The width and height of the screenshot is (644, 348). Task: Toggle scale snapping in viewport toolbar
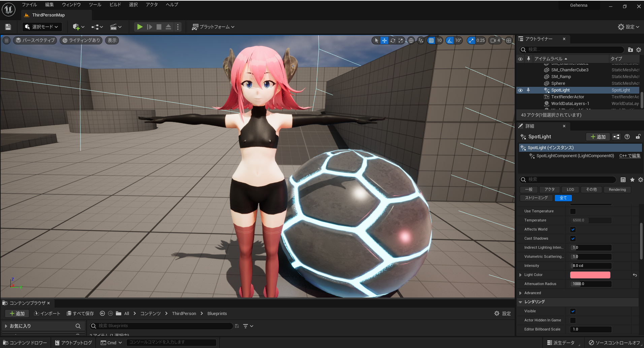(471, 40)
